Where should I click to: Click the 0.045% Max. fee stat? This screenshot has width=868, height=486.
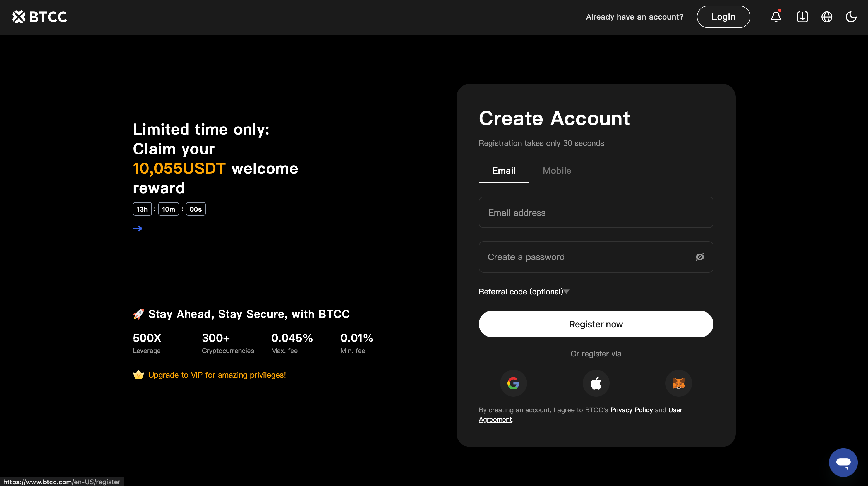tap(292, 343)
